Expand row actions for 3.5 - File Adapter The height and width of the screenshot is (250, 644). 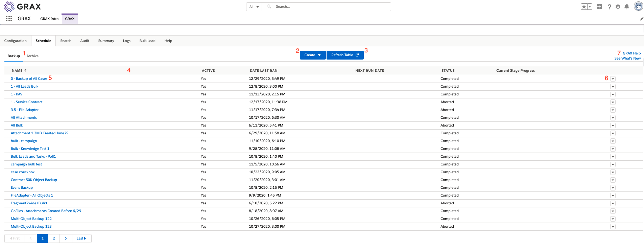tap(613, 110)
